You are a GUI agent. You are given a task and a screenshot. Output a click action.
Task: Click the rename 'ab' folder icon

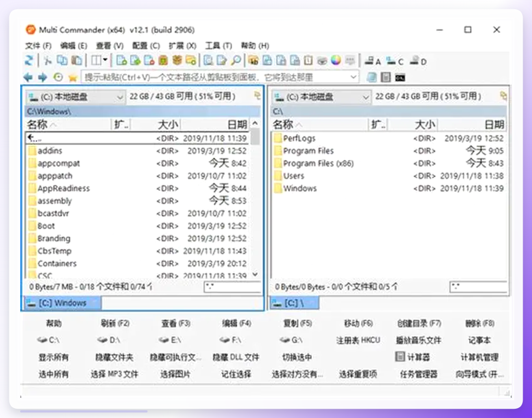pos(253,61)
